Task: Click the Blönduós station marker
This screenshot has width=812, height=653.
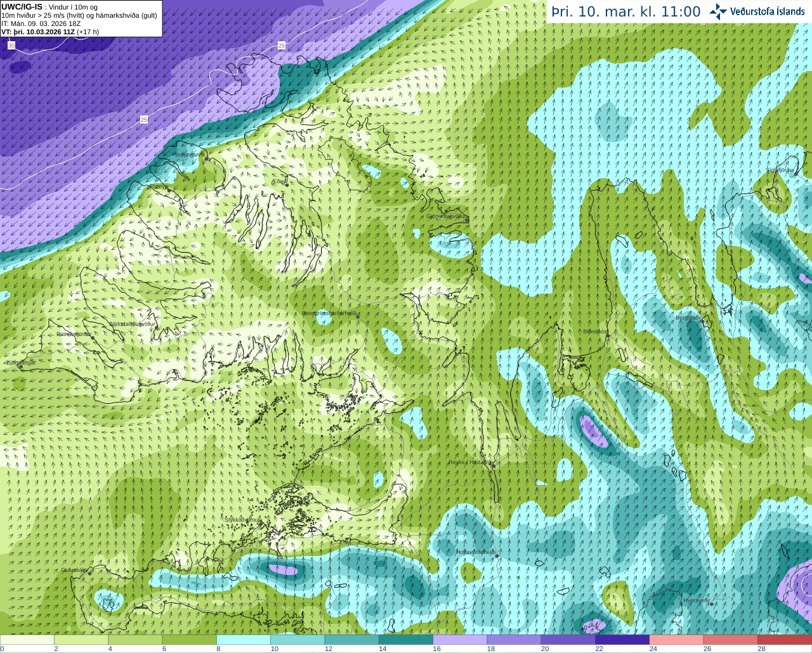Action: [608, 335]
